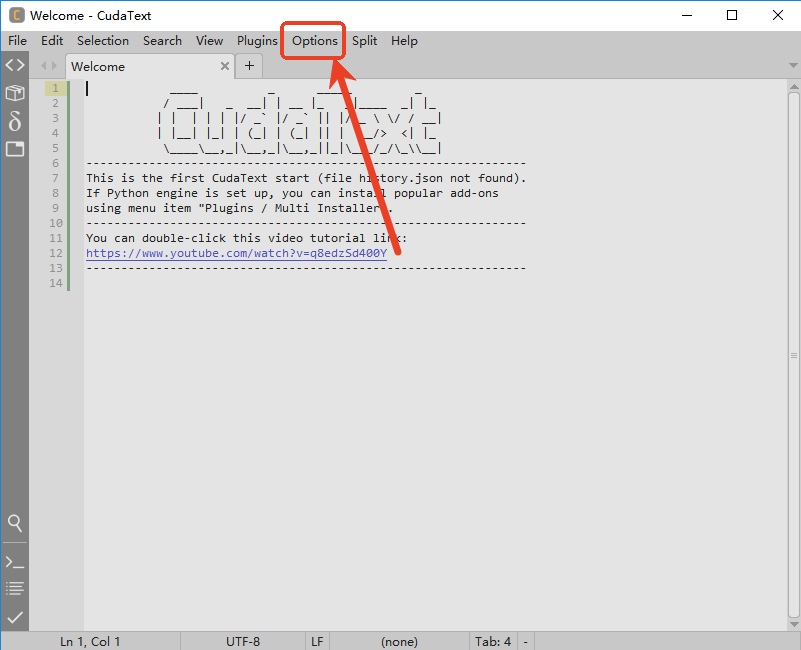The width and height of the screenshot is (801, 650).
Task: Open the Options menu
Action: (x=313, y=41)
